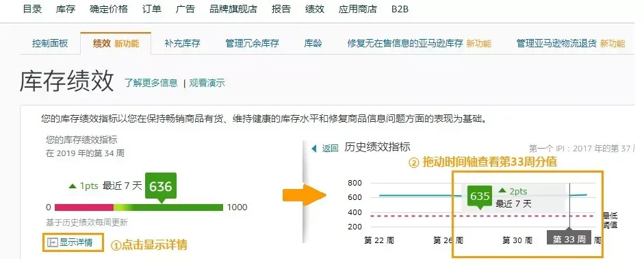Click the 显示详情 expand icon
Screen dimensions: 644x265
click(x=53, y=242)
